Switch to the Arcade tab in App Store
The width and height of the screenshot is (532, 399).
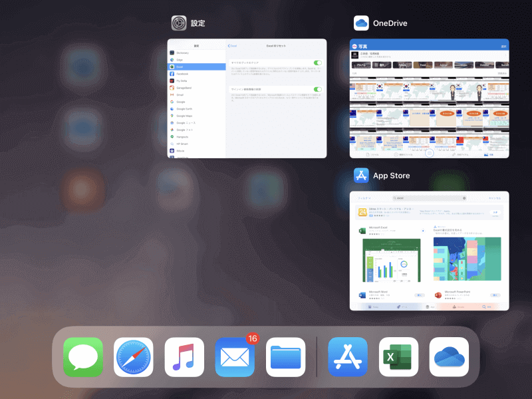click(x=458, y=307)
